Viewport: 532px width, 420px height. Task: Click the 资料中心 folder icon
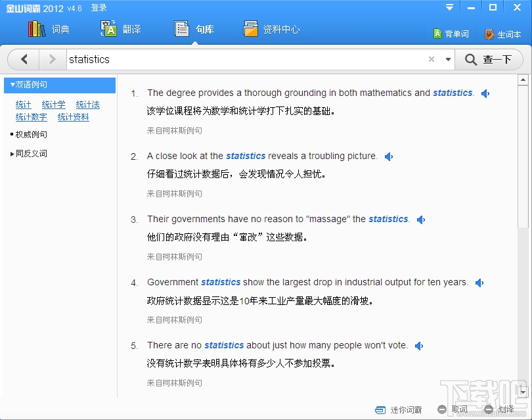(251, 29)
